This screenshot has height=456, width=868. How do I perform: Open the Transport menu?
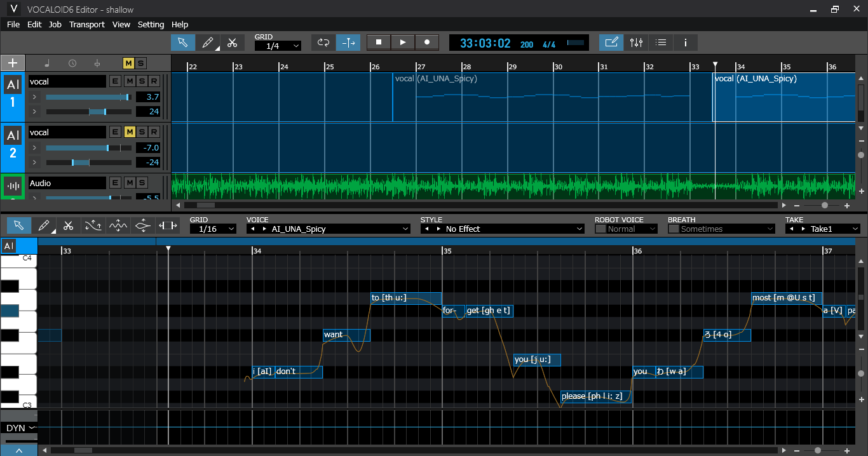click(x=87, y=24)
